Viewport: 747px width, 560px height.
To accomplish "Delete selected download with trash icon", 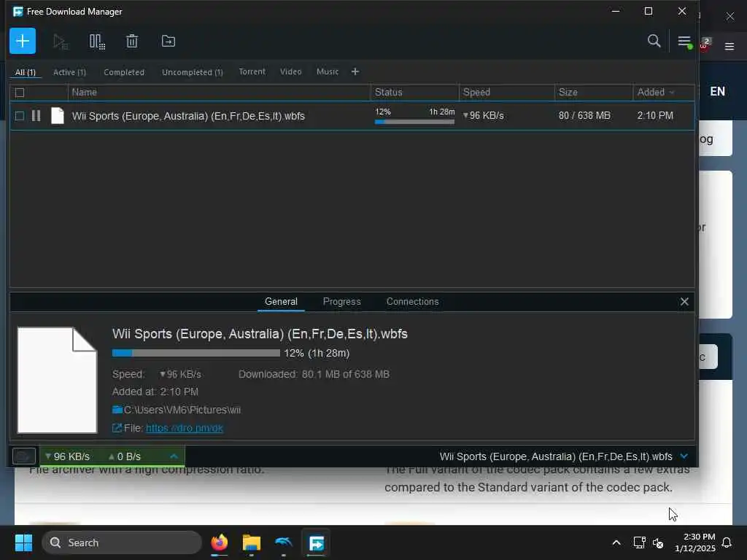I will (132, 42).
